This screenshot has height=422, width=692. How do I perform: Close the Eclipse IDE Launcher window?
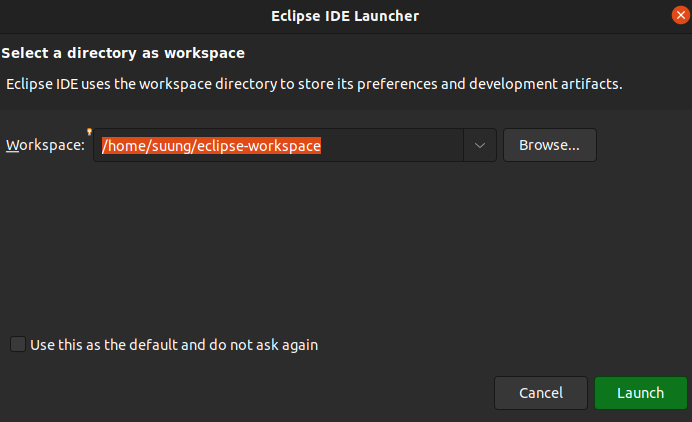pos(681,15)
